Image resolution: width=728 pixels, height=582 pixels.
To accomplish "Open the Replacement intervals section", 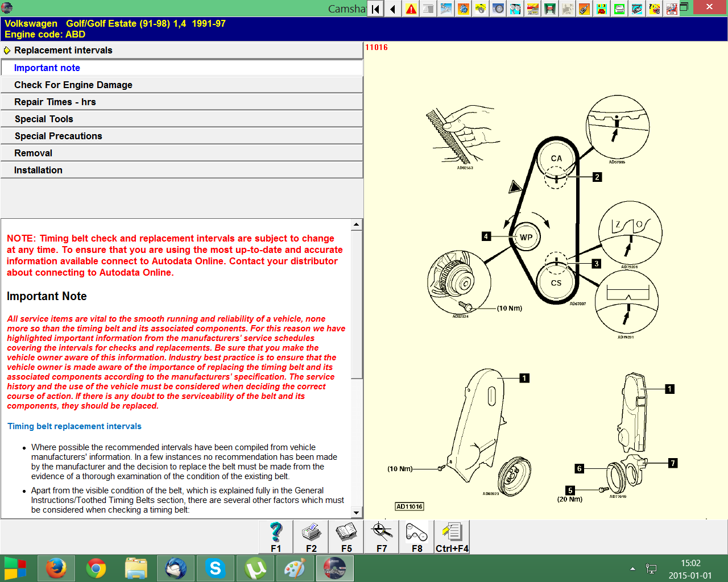I will 182,50.
